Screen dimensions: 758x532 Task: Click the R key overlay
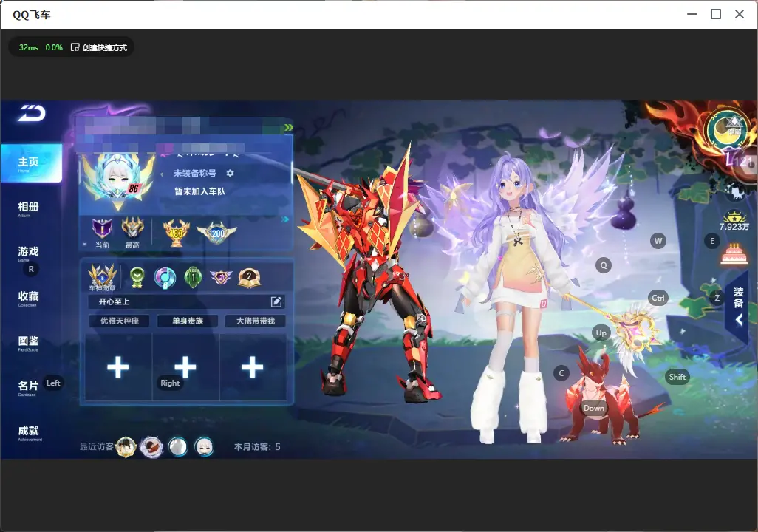(31, 269)
